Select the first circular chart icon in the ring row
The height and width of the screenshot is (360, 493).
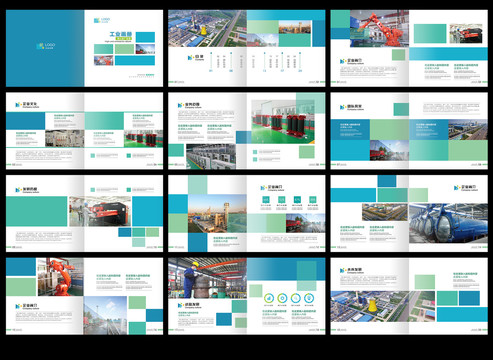tap(269, 298)
